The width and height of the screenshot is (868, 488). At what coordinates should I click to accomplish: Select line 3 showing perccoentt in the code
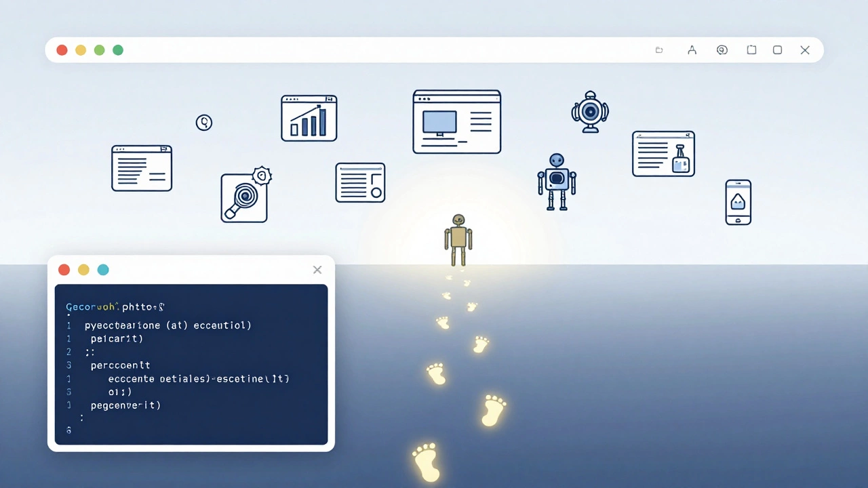point(120,365)
